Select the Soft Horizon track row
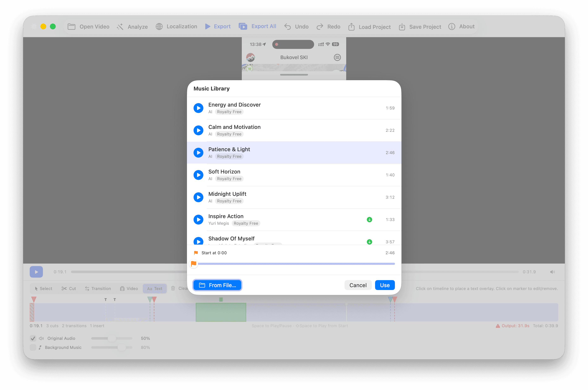The height and width of the screenshot is (390, 588). pos(294,175)
